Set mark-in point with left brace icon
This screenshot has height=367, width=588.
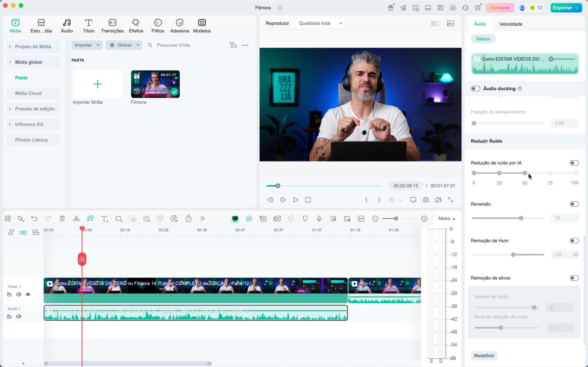366,200
